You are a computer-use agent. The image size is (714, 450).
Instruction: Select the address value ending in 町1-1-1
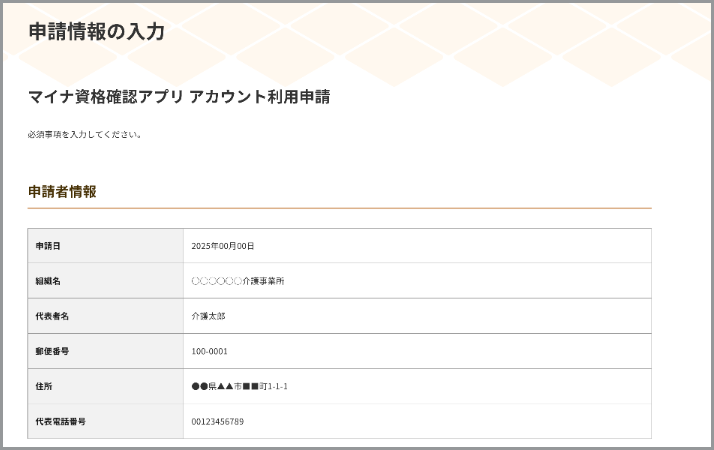coord(239,386)
